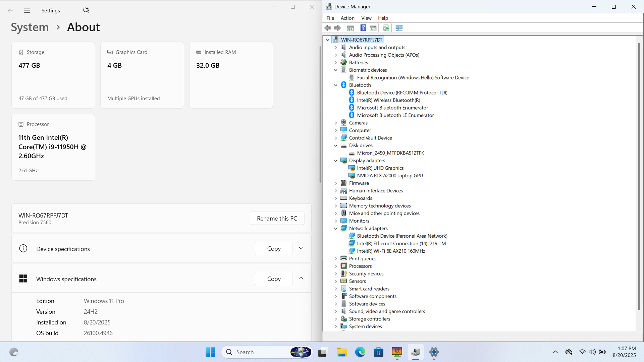644x362 pixels.
Task: Select Intel(R) Wi-Fi 6E AX210 160MHz adapter
Action: tap(391, 251)
